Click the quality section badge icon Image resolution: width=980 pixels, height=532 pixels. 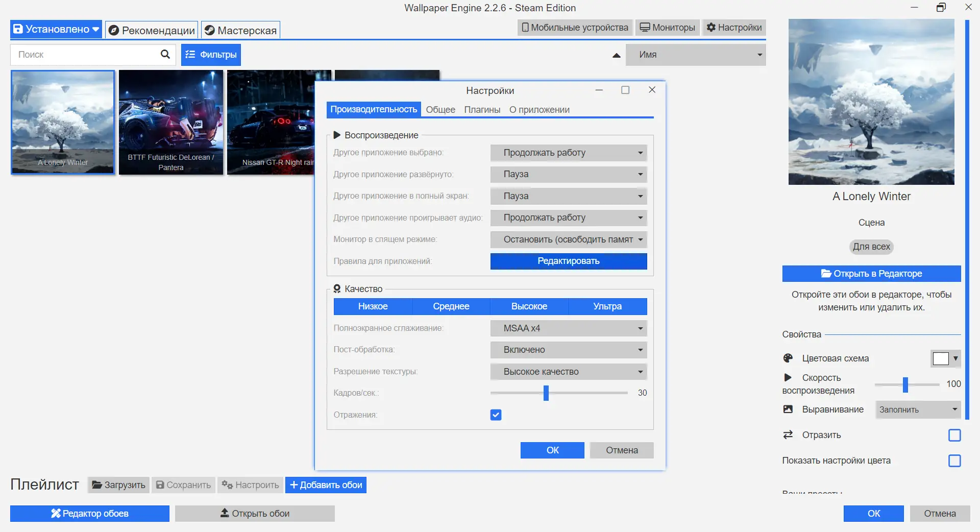coord(337,288)
